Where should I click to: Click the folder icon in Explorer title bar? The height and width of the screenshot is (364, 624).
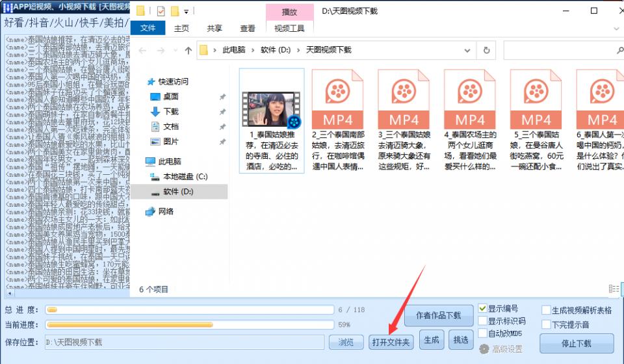(x=140, y=11)
